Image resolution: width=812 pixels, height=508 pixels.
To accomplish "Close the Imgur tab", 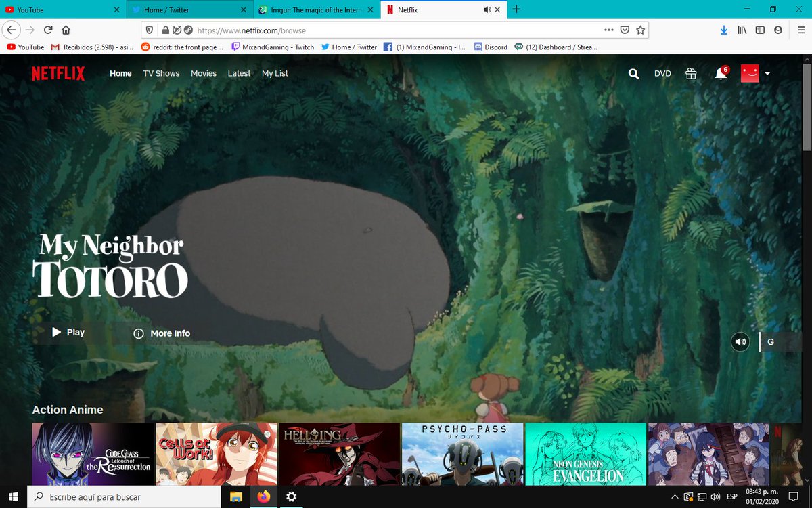I will coord(369,9).
